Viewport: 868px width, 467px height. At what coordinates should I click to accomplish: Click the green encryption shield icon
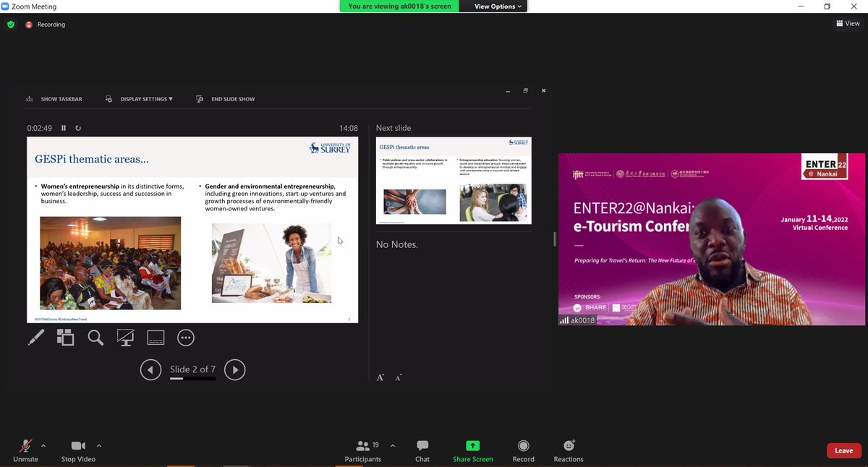11,24
